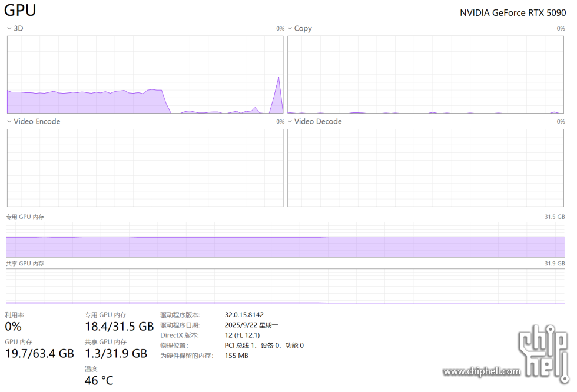Click the www.chiphell.com link text
The image size is (577, 392).
click(x=482, y=371)
